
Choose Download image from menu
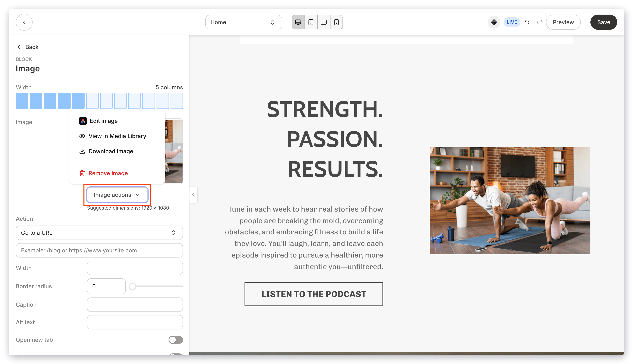tap(117, 151)
